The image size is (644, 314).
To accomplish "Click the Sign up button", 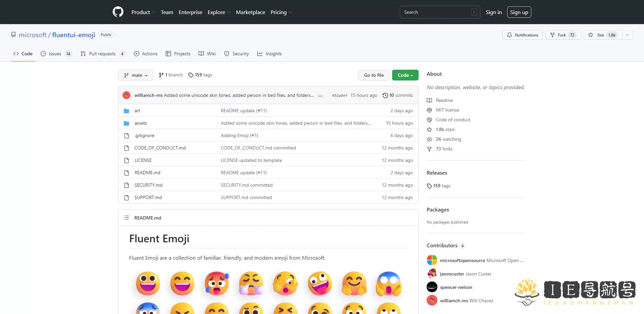I will 519,12.
